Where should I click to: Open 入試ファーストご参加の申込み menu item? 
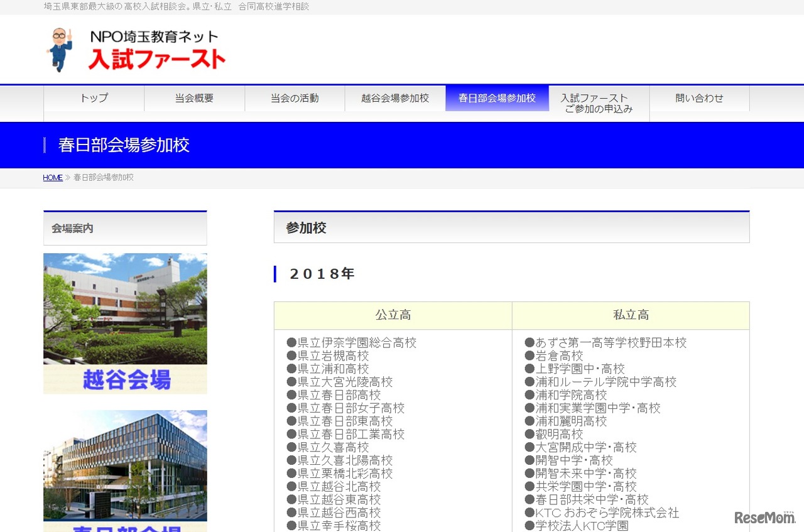(599, 104)
